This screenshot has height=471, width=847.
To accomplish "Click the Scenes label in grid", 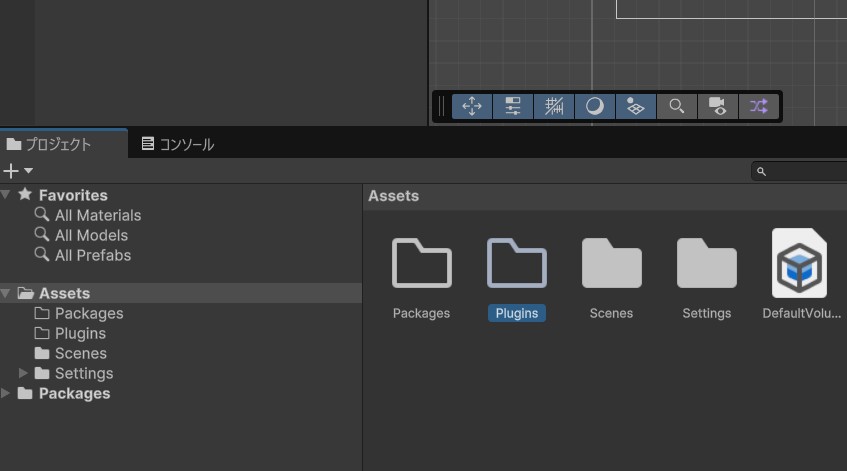I will (611, 313).
